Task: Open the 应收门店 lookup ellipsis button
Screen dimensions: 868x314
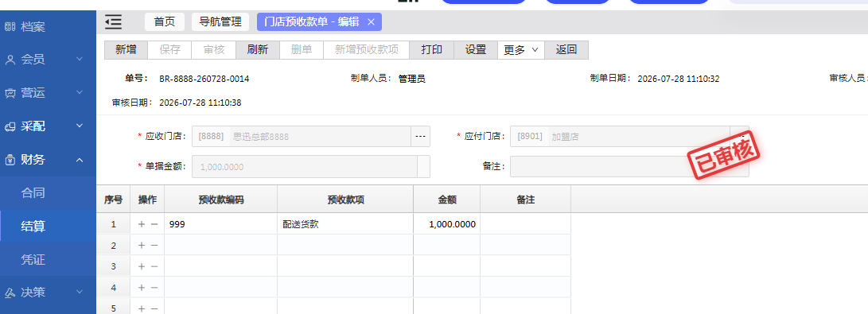Action: (420, 137)
